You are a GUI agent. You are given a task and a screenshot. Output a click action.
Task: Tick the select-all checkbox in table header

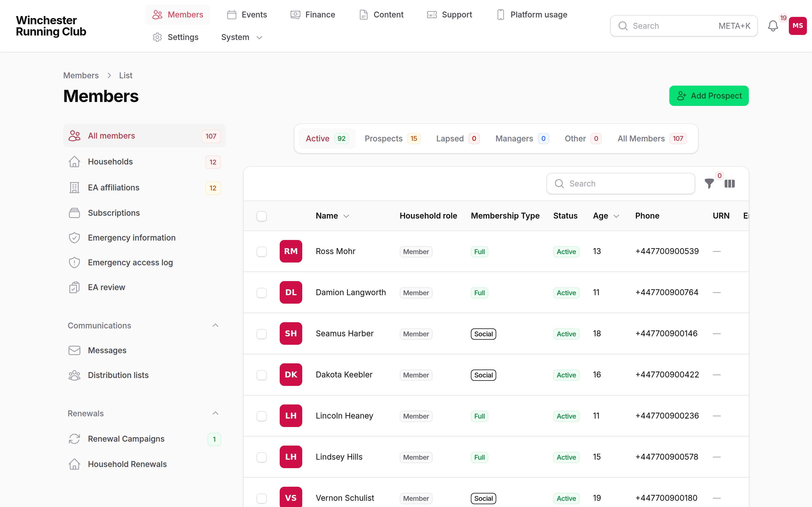coord(261,216)
